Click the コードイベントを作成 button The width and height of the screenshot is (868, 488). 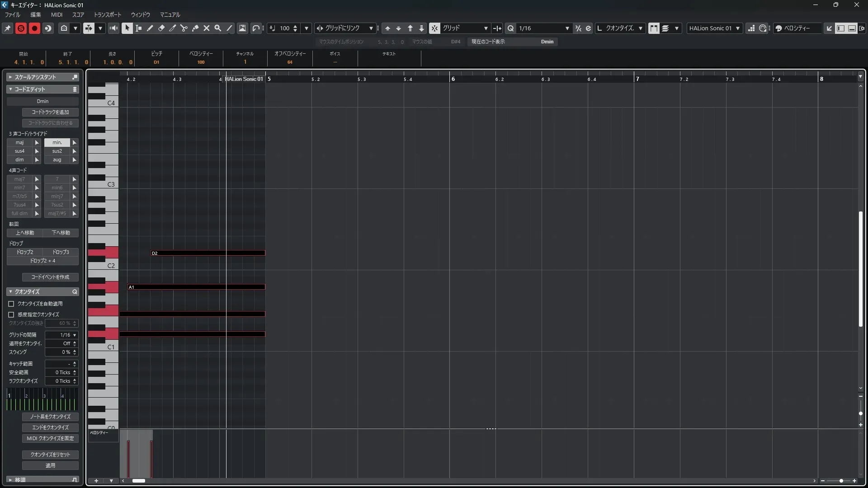[x=50, y=277]
